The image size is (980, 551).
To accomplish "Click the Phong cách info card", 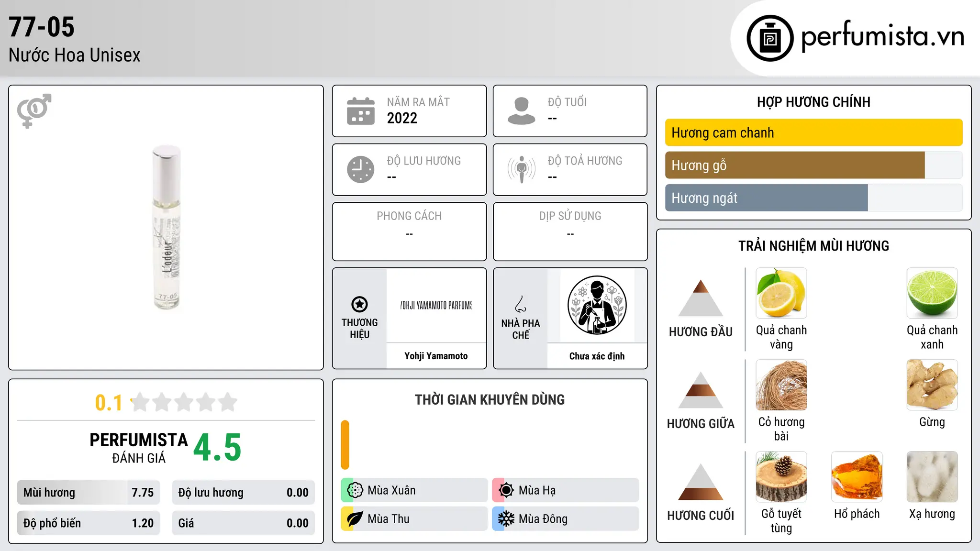I will point(409,231).
